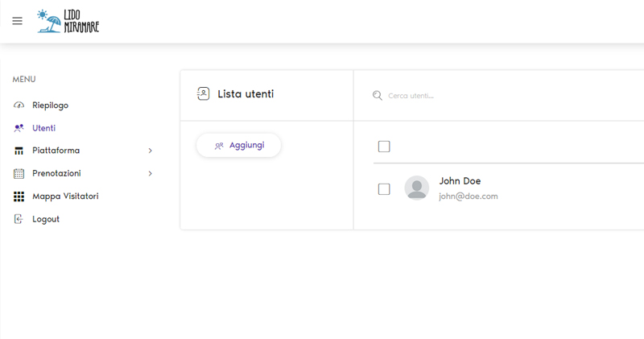Click John Doe's avatar thumbnail
Viewport: 644px width, 339px height.
(416, 188)
